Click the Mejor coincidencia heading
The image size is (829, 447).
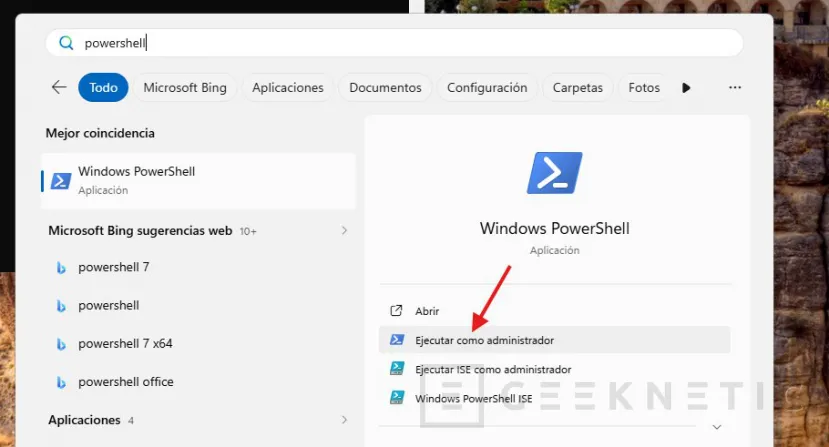(x=100, y=133)
